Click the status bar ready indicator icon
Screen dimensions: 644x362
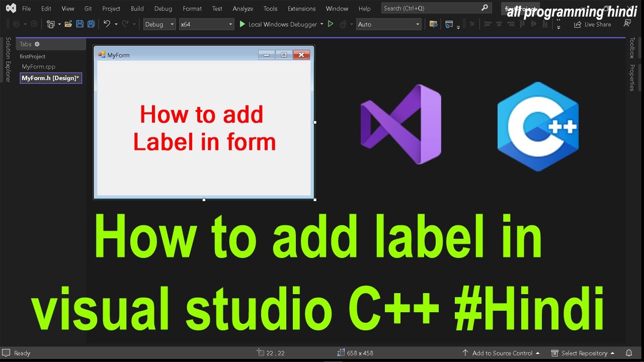6,353
